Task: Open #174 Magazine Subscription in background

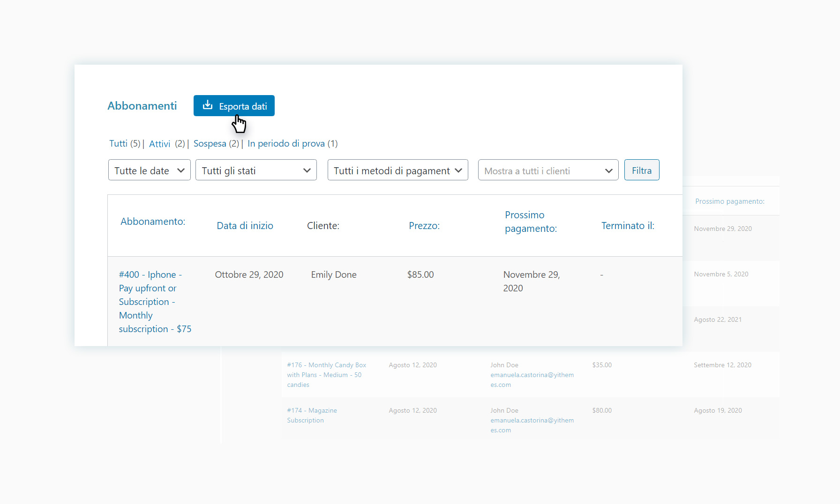Action: (312, 415)
